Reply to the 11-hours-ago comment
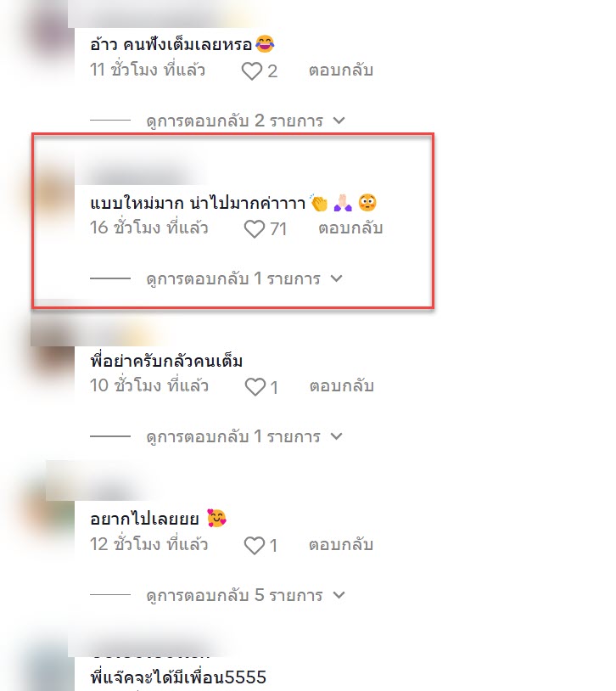 341,70
